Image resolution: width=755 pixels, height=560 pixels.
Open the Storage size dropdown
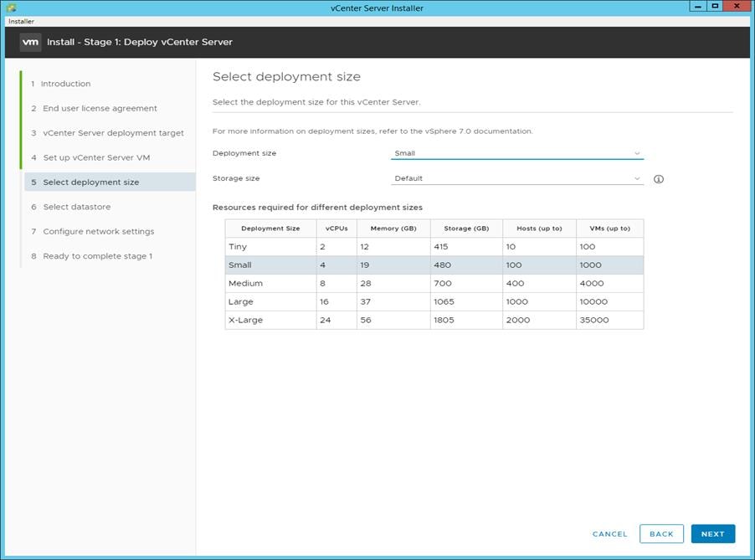(x=515, y=177)
